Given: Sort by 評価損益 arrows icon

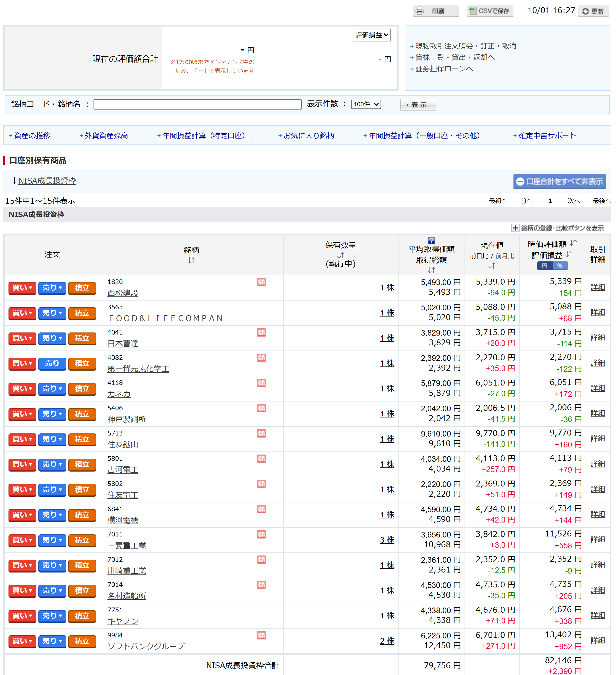Looking at the screenshot, I should pos(569,254).
